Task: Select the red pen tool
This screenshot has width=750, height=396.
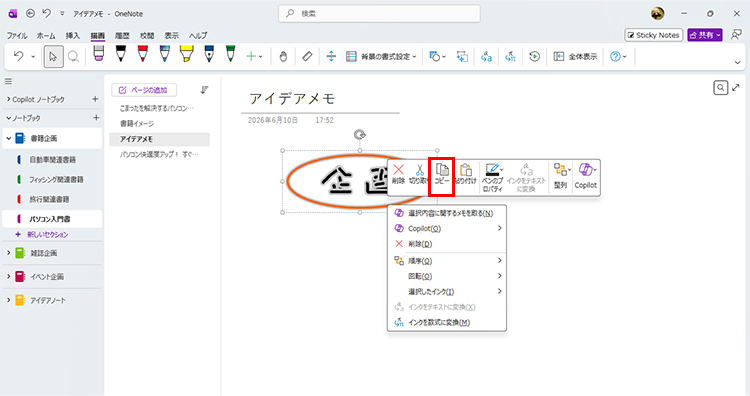Action: click(143, 54)
